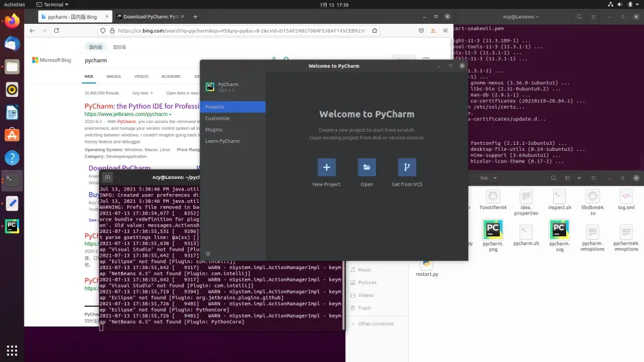Screen dimensions: 644x362
Task: Go back in Firefox
Action: coord(32,31)
